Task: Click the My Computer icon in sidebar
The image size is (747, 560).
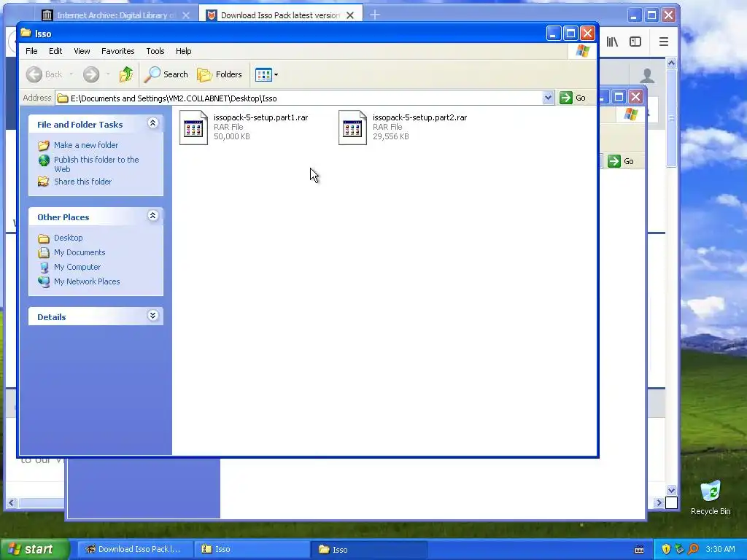Action: pos(44,267)
